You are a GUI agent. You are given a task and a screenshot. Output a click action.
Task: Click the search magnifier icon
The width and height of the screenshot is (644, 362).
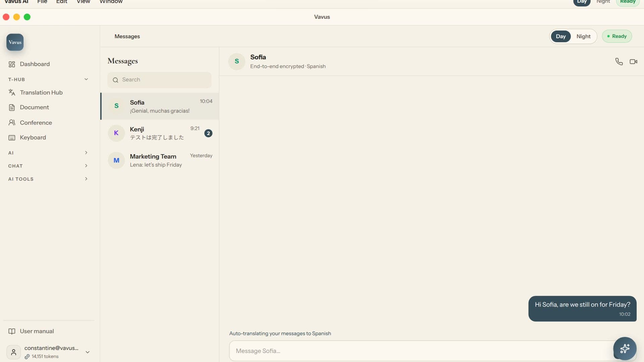115,80
